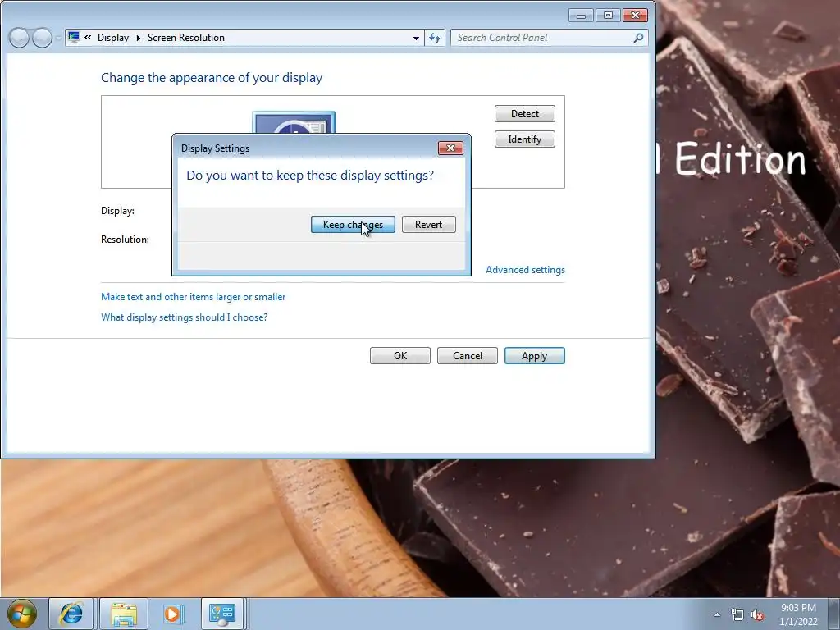Open What display settings should I choose link
The image size is (840, 630).
pyautogui.click(x=184, y=317)
